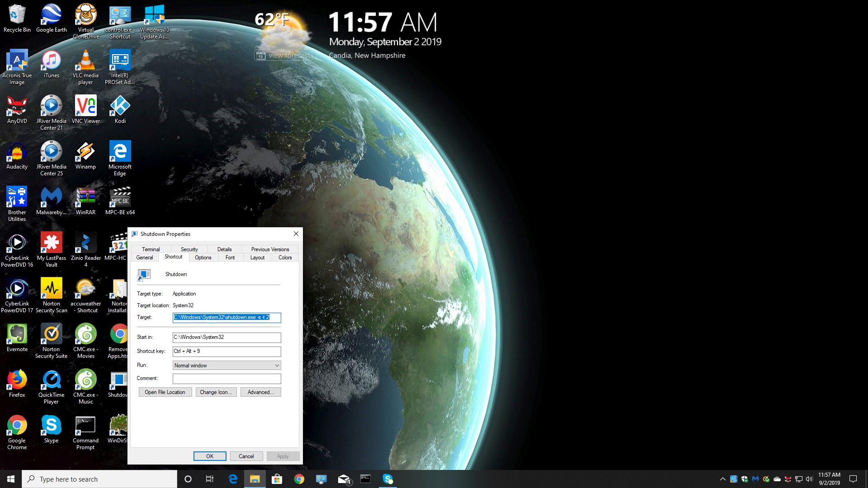
Task: Switch to the Layout tab
Action: coord(257,258)
